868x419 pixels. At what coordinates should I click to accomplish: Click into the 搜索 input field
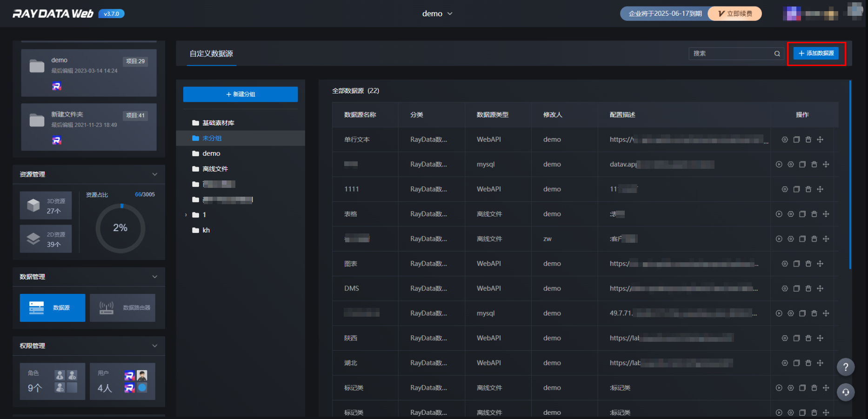point(730,53)
